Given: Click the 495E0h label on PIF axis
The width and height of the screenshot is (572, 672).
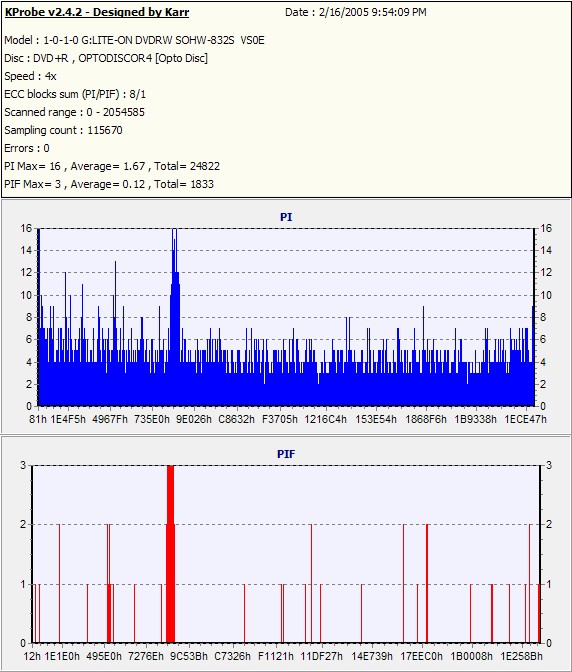Looking at the screenshot, I should pos(104,656).
